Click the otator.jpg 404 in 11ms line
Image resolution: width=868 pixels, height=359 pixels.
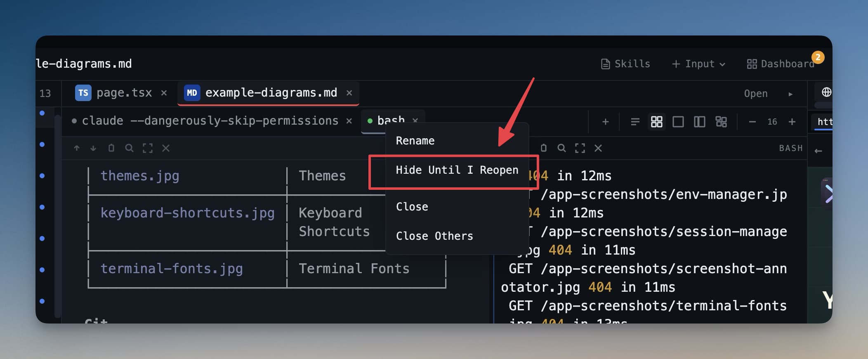[588, 288]
